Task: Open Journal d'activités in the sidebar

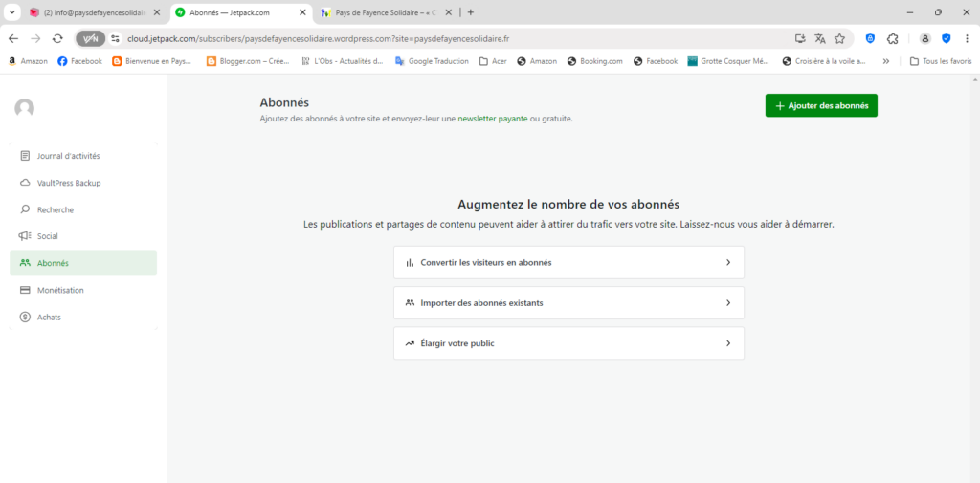Action: (68, 156)
